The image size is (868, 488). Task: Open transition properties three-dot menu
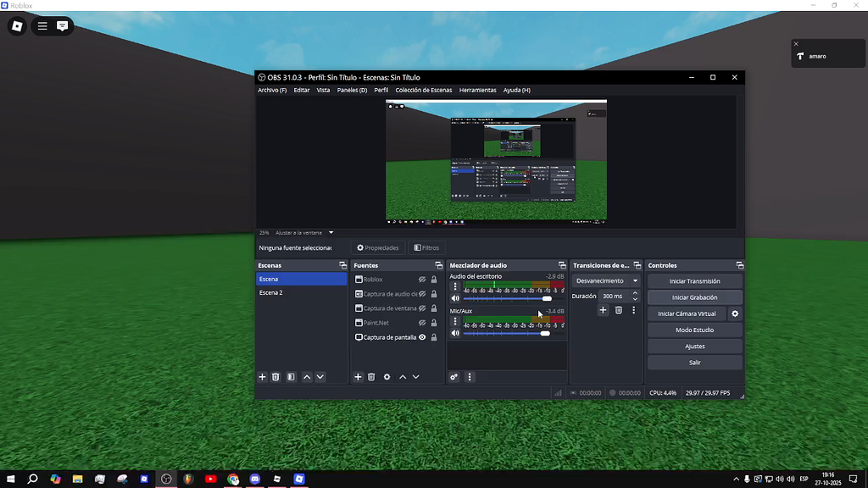[x=634, y=310]
